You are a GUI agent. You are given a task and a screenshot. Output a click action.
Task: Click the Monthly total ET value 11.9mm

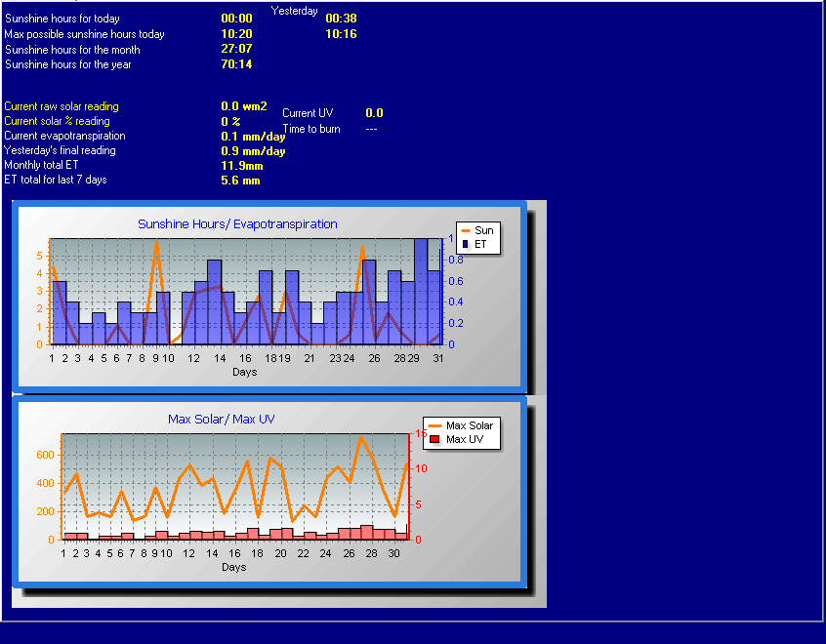[243, 166]
